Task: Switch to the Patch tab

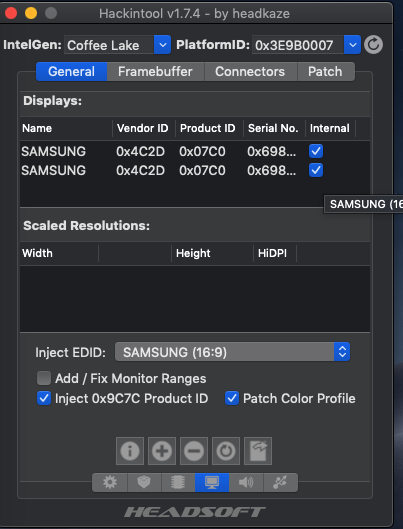Action: 325,72
